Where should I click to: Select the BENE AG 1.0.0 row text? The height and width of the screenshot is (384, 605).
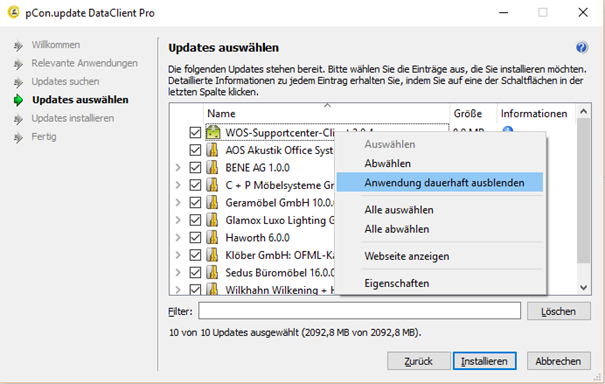click(257, 167)
